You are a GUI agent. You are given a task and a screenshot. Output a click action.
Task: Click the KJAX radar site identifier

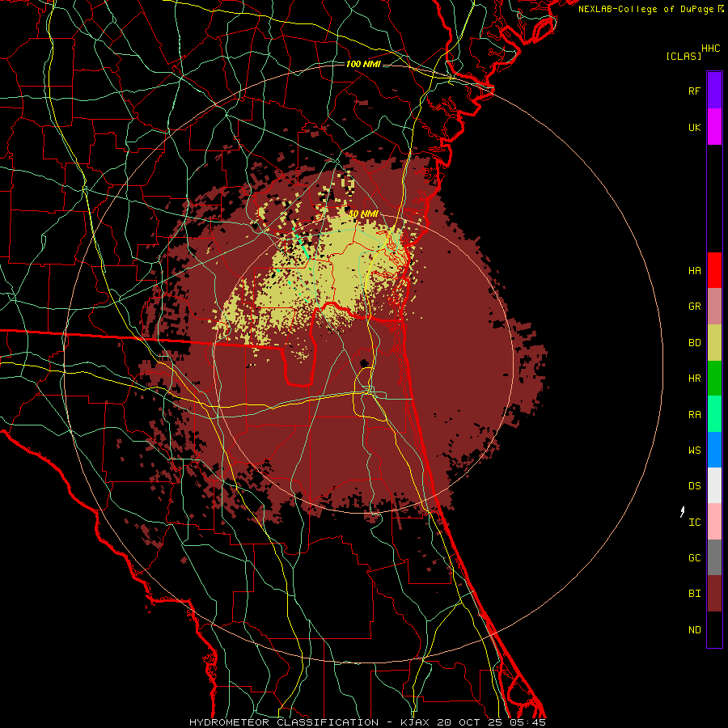[415, 722]
